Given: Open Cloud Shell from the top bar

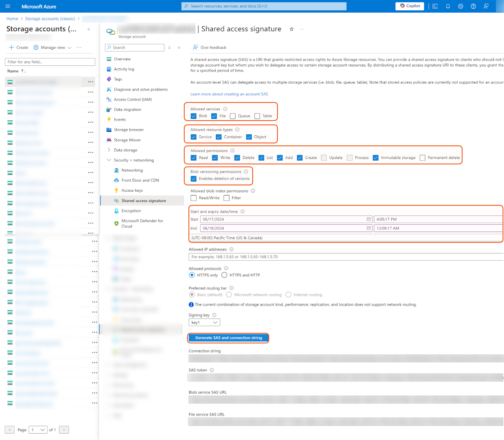Looking at the screenshot, I should click(x=435, y=6).
